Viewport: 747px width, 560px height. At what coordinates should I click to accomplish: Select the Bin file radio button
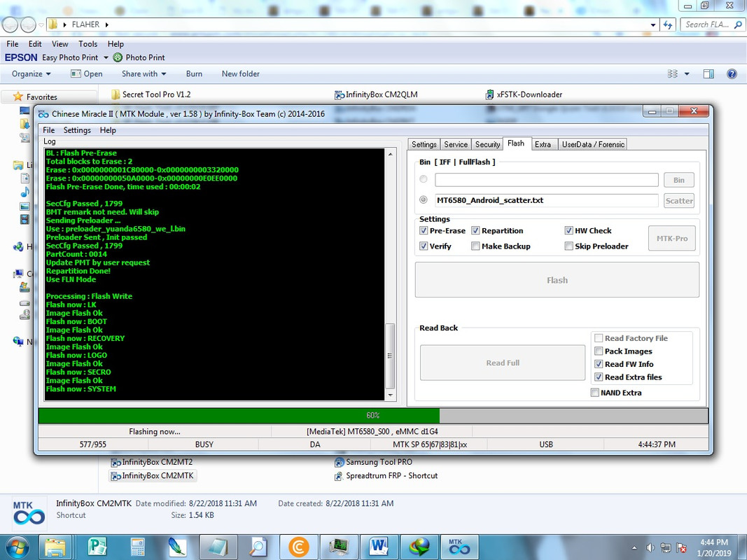(x=424, y=179)
